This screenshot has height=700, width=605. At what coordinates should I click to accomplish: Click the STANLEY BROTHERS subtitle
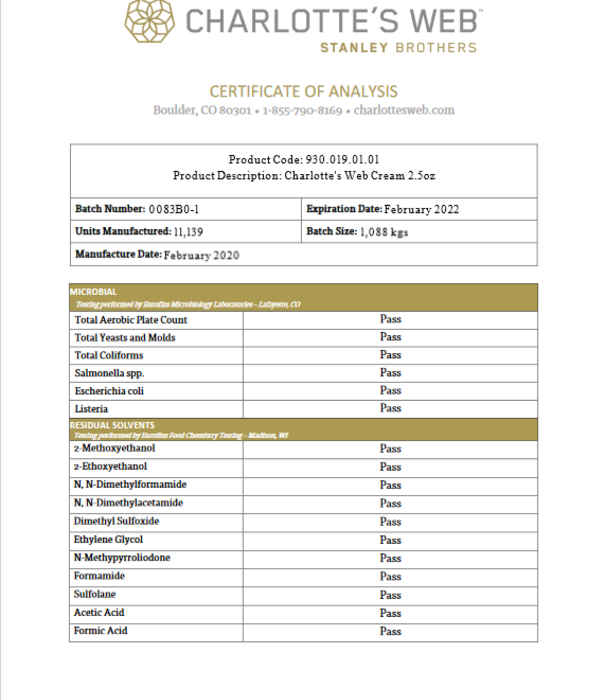399,48
